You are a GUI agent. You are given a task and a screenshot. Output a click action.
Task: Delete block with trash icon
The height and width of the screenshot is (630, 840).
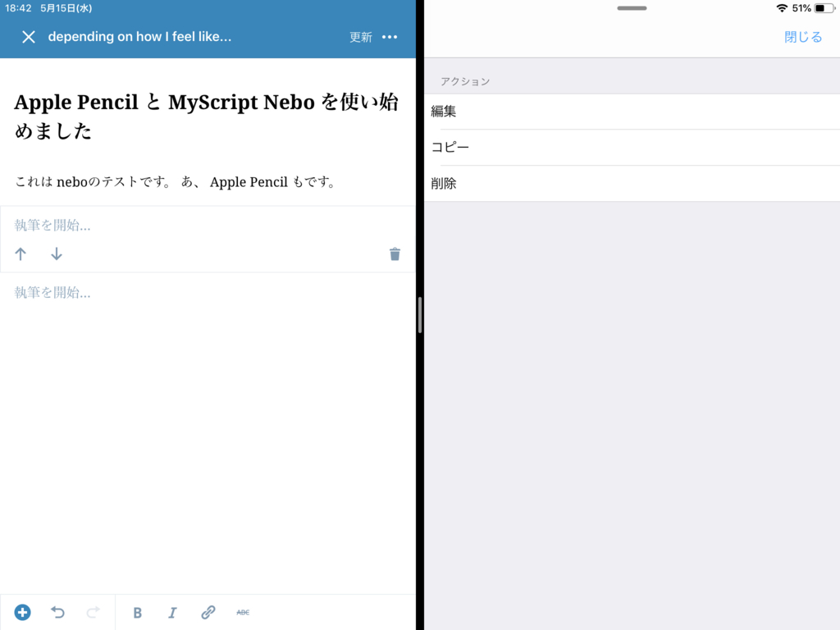click(x=395, y=254)
